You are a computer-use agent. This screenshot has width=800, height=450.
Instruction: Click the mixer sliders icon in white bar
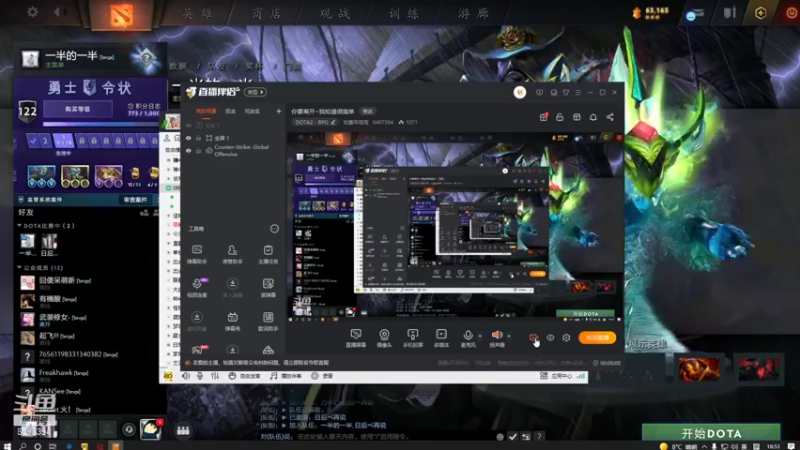point(215,376)
